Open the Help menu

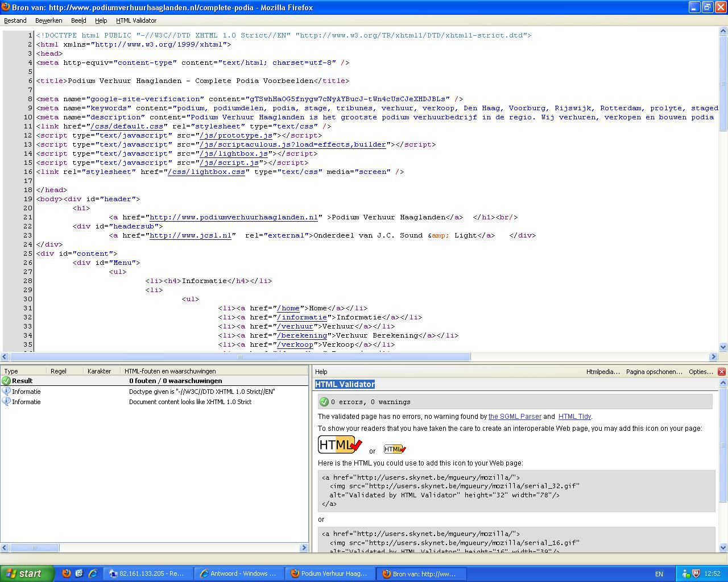pos(101,20)
